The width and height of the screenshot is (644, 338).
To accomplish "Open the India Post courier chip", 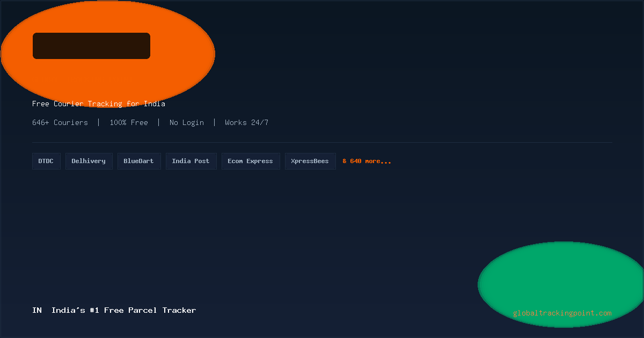I will [191, 161].
